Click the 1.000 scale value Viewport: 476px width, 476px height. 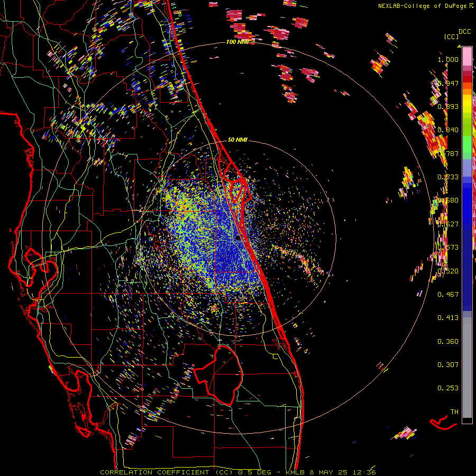[448, 59]
